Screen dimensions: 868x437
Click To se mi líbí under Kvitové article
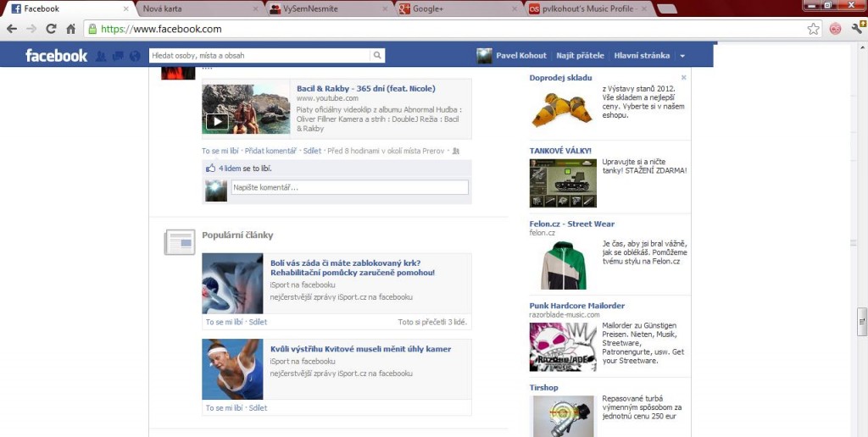point(224,407)
